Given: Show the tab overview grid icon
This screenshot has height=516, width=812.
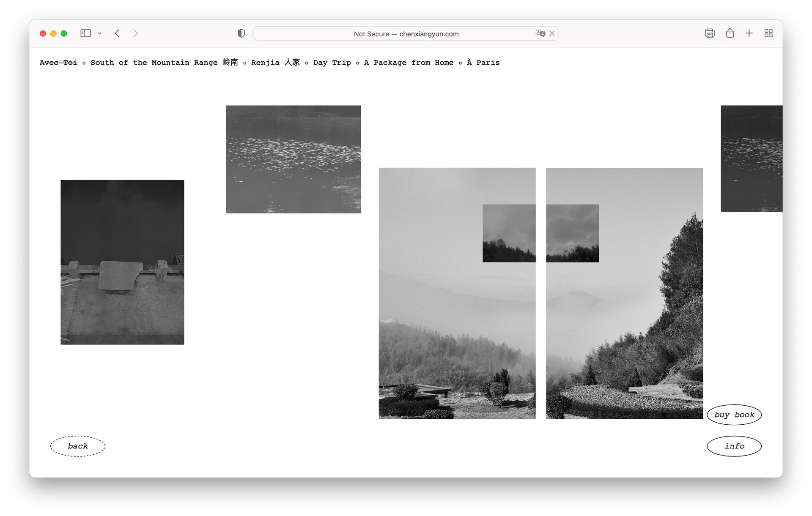Looking at the screenshot, I should 768,33.
